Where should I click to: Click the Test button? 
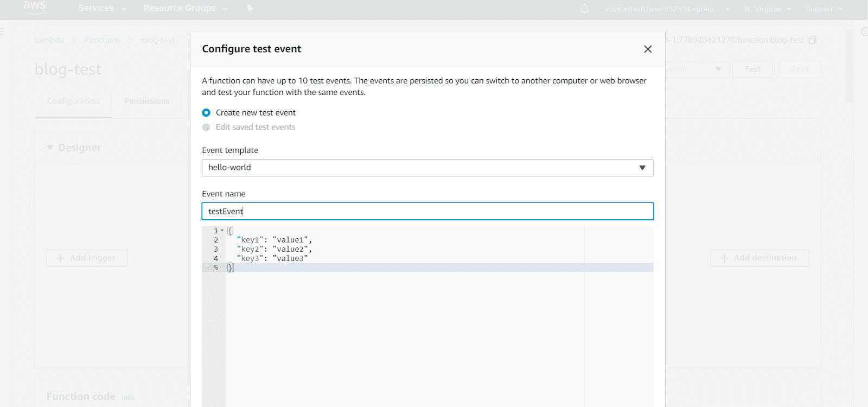point(752,69)
